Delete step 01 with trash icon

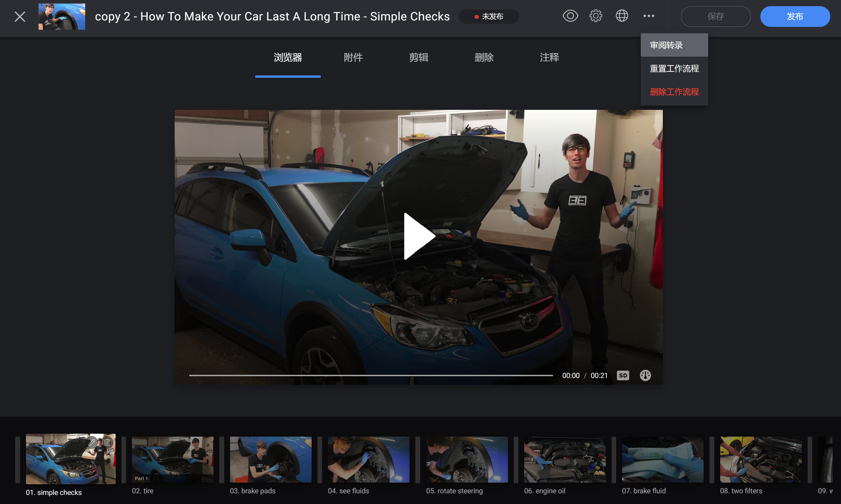pos(107,442)
